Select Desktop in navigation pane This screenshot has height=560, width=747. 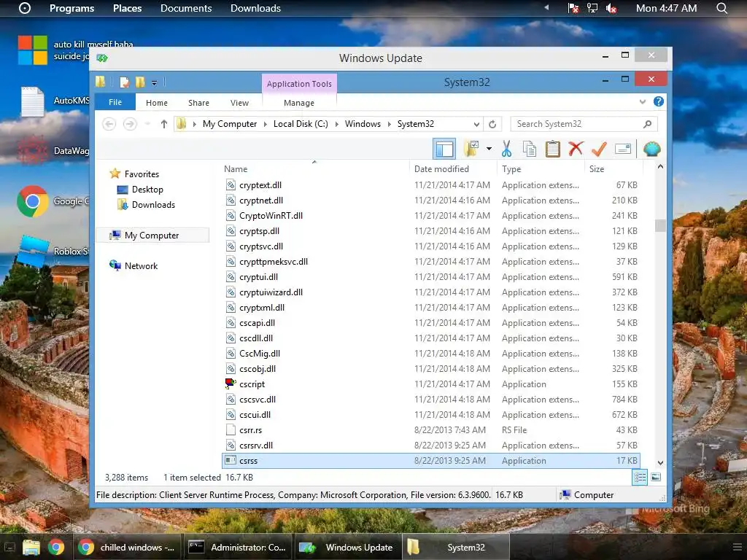147,190
